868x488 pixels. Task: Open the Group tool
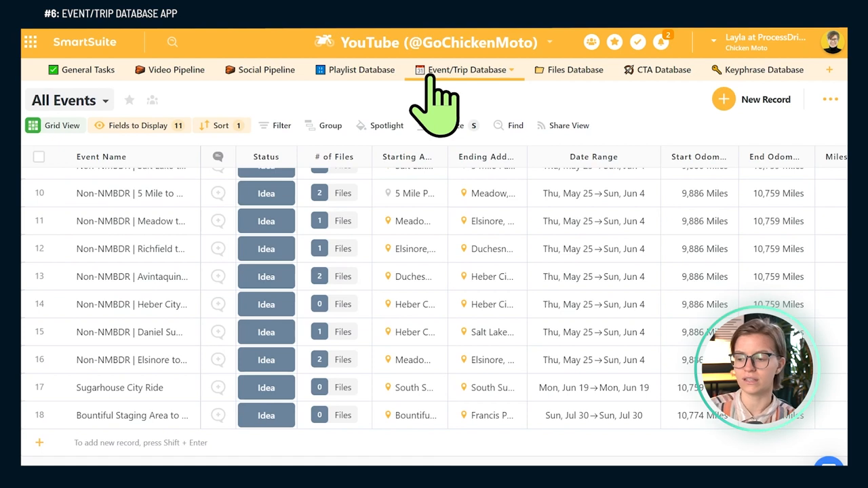tap(323, 125)
